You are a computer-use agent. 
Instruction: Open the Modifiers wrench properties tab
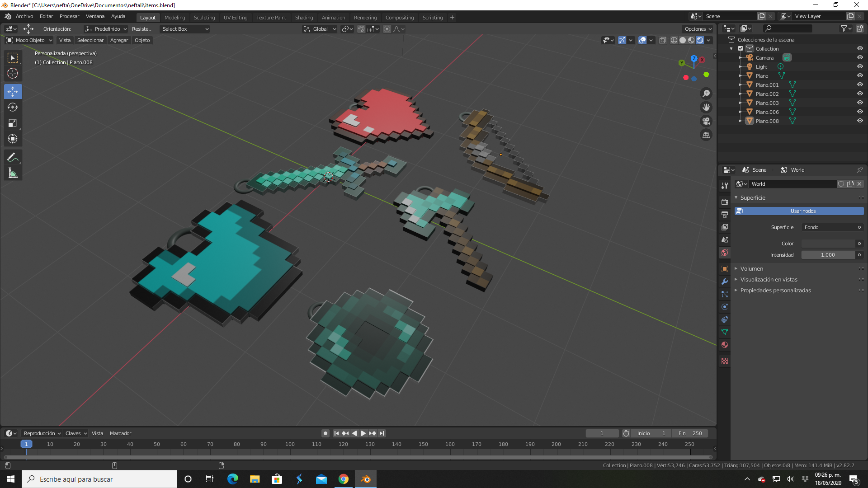point(725,282)
